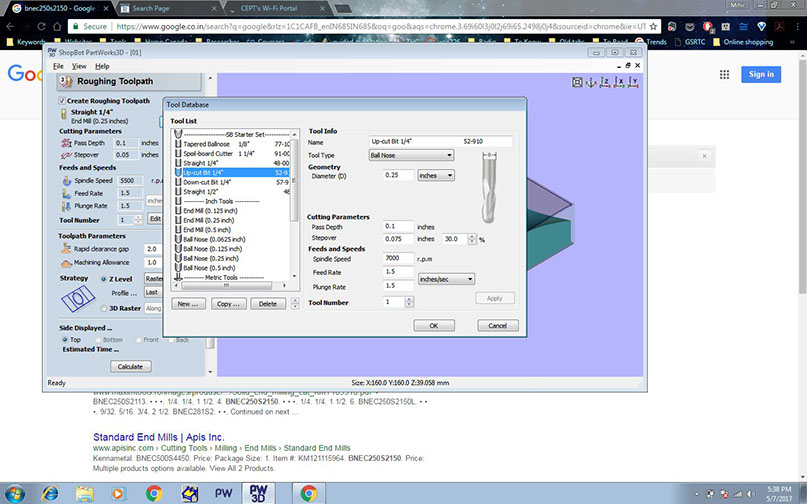Open the Help menu
This screenshot has width=807, height=504.
[x=102, y=66]
